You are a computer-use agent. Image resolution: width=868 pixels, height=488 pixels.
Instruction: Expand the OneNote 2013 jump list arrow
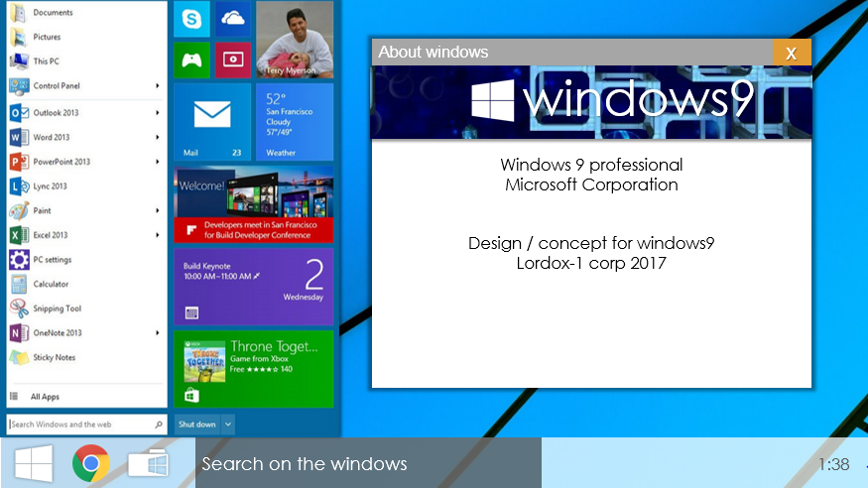pos(157,333)
